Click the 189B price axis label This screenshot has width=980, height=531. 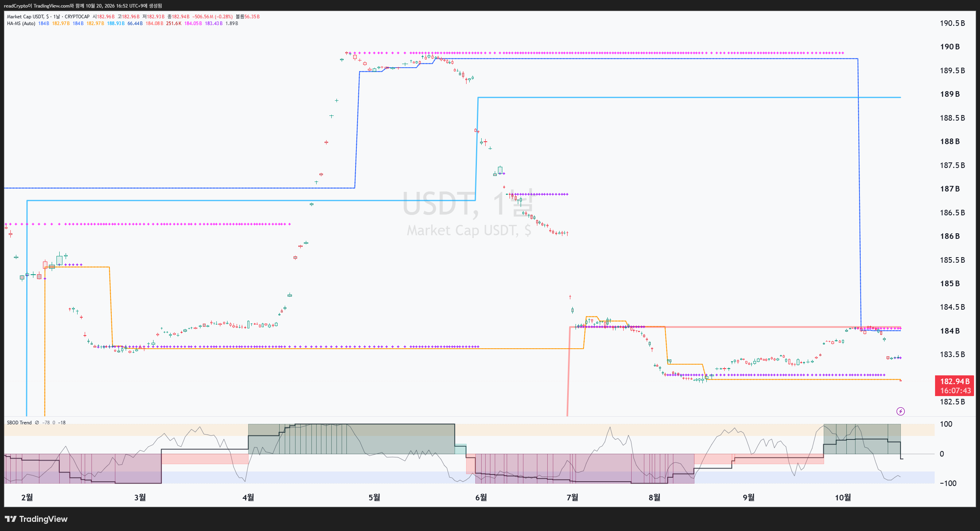coord(949,94)
